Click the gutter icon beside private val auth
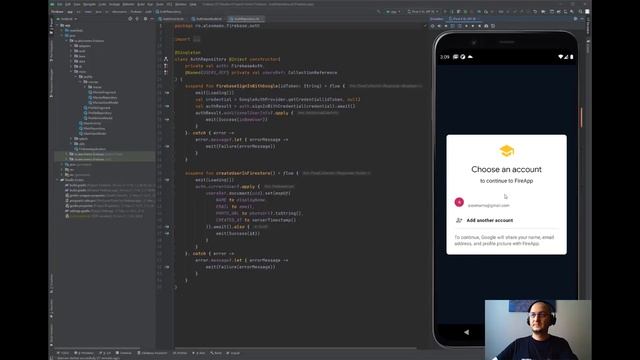The image size is (640, 360). tap(165, 66)
